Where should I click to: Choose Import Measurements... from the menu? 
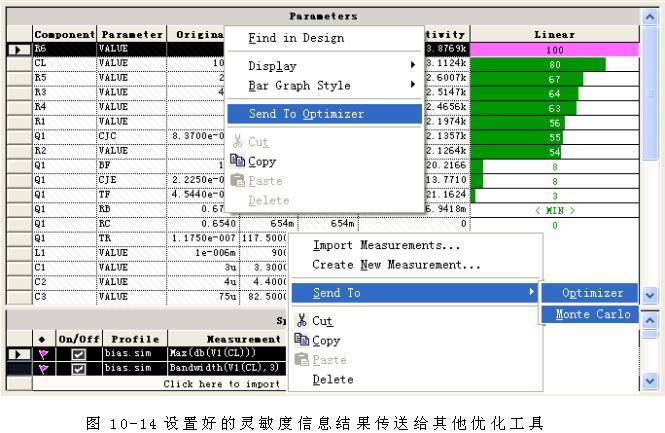click(386, 245)
